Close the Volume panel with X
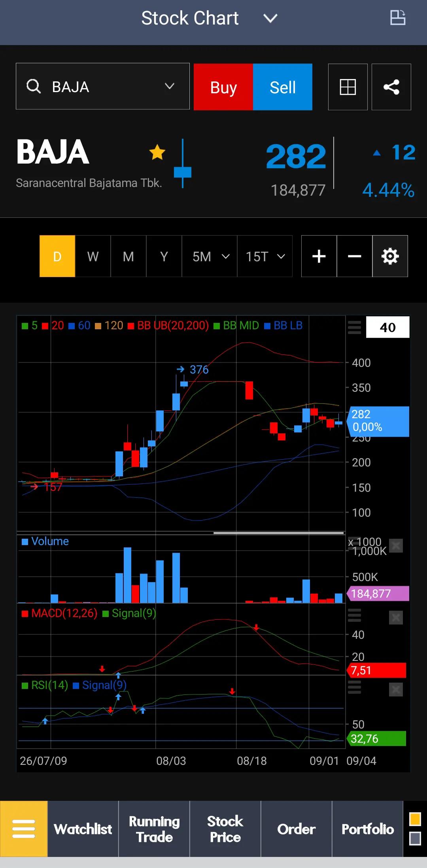 coord(396,546)
